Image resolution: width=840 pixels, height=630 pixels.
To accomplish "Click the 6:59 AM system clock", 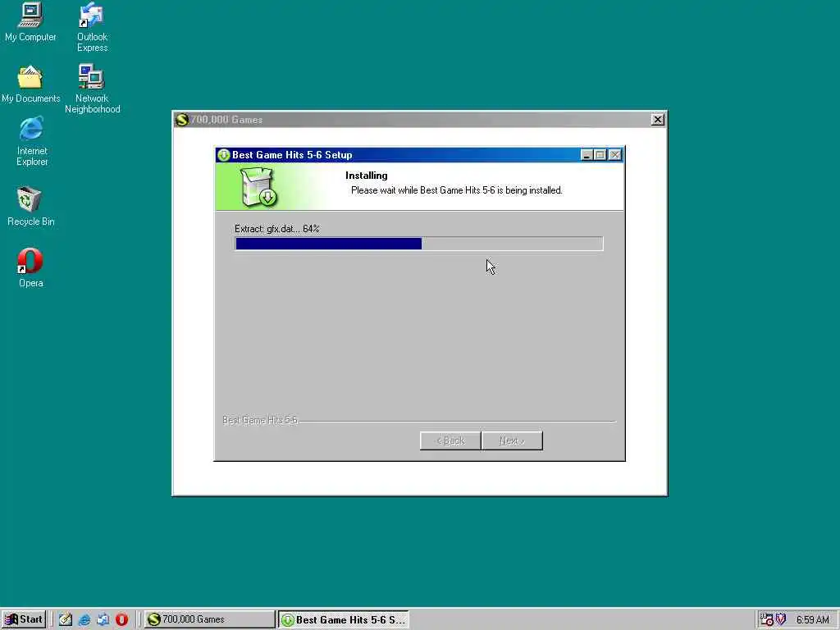I will click(813, 620).
